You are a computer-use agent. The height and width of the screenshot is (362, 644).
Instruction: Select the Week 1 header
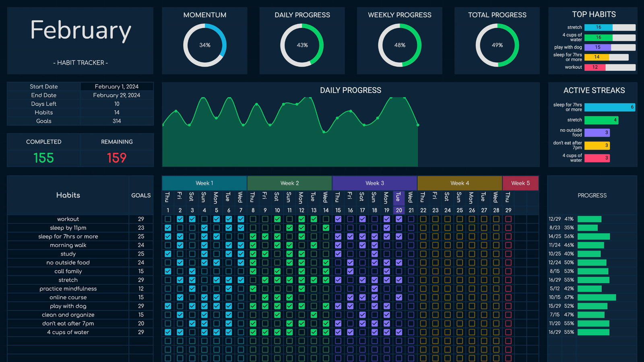click(x=204, y=183)
